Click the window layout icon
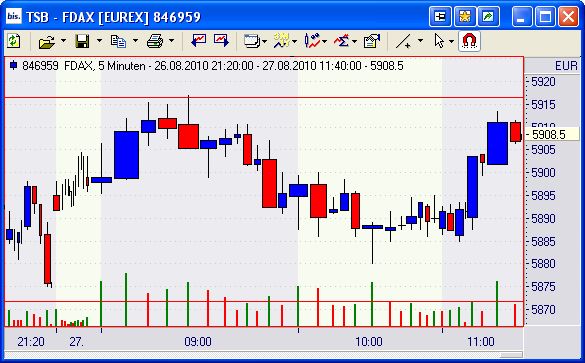 coord(252,41)
